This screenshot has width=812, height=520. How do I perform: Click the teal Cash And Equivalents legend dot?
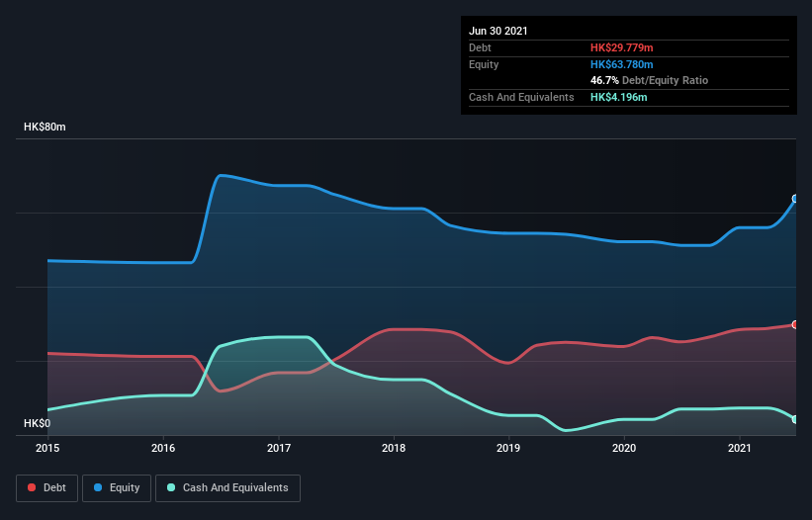[171, 487]
